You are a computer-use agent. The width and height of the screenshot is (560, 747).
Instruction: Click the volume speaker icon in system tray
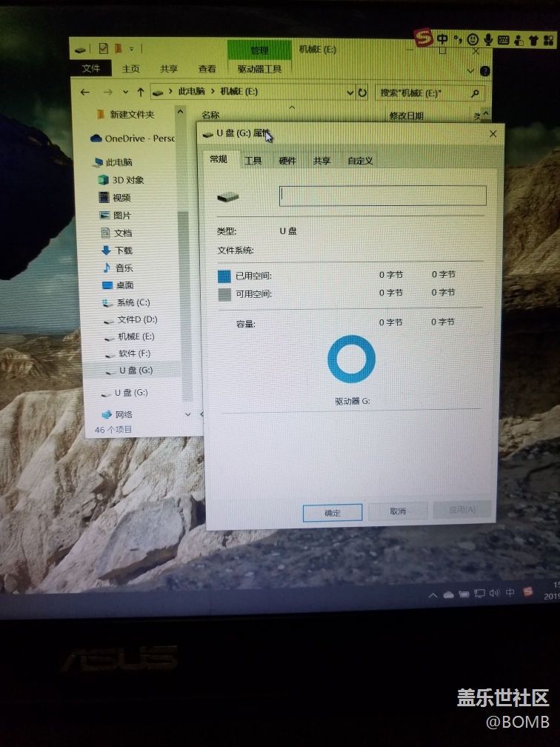tap(495, 594)
